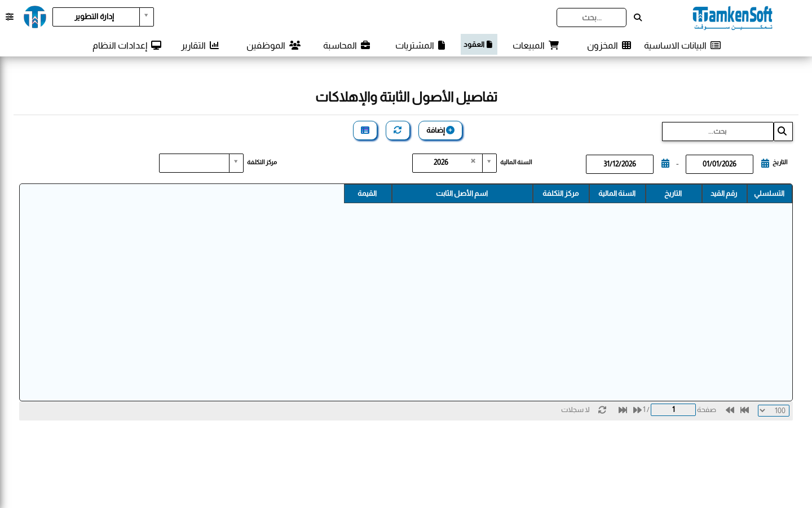Viewport: 812px width, 508px height.
Task: Open the المشتريات menu
Action: (420, 45)
